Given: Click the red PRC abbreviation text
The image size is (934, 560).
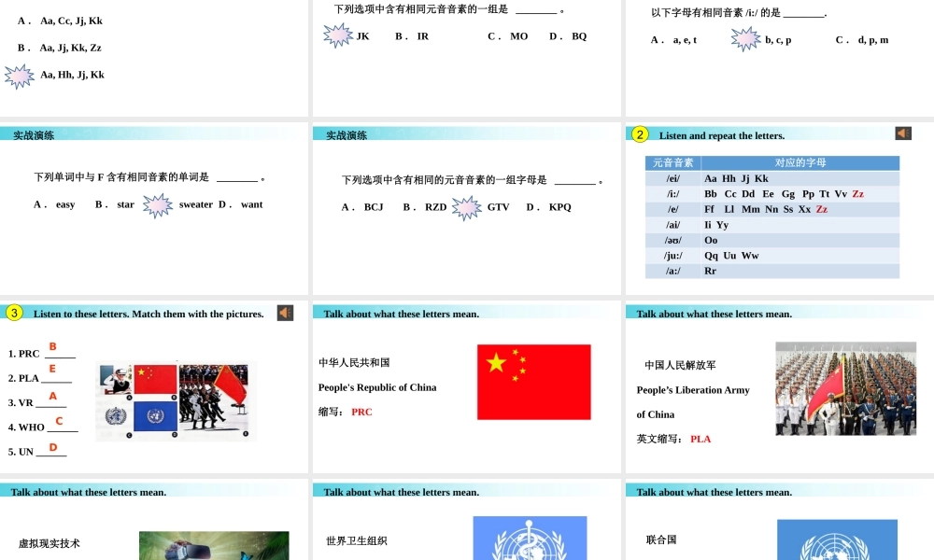Looking at the screenshot, I should tap(361, 412).
